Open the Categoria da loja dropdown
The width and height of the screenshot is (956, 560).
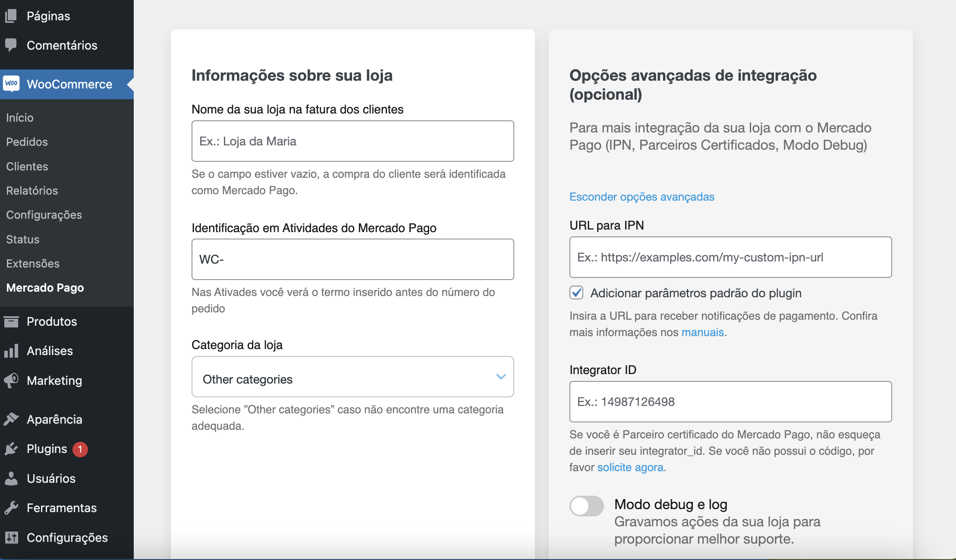point(352,377)
